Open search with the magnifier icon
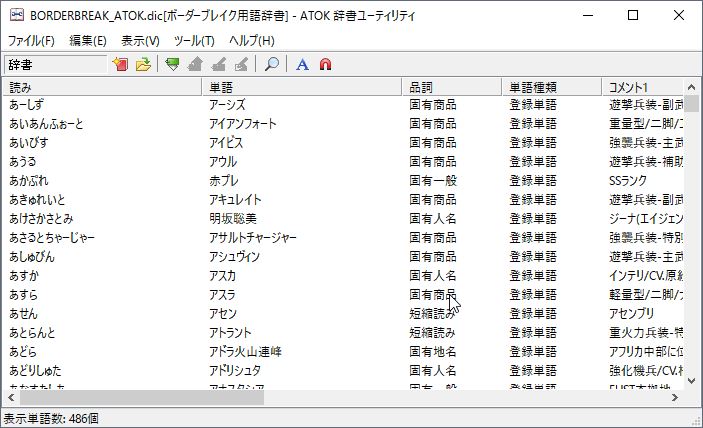This screenshot has height=428, width=703. point(271,64)
